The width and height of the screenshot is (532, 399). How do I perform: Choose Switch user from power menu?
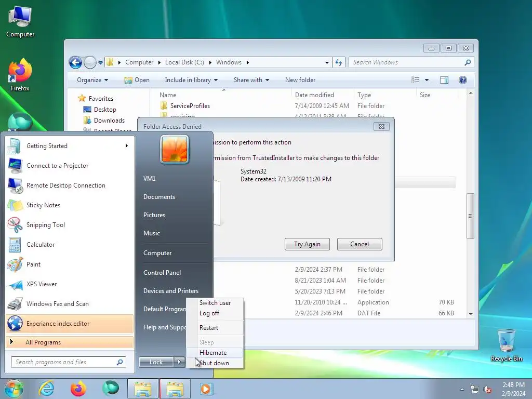(x=215, y=303)
